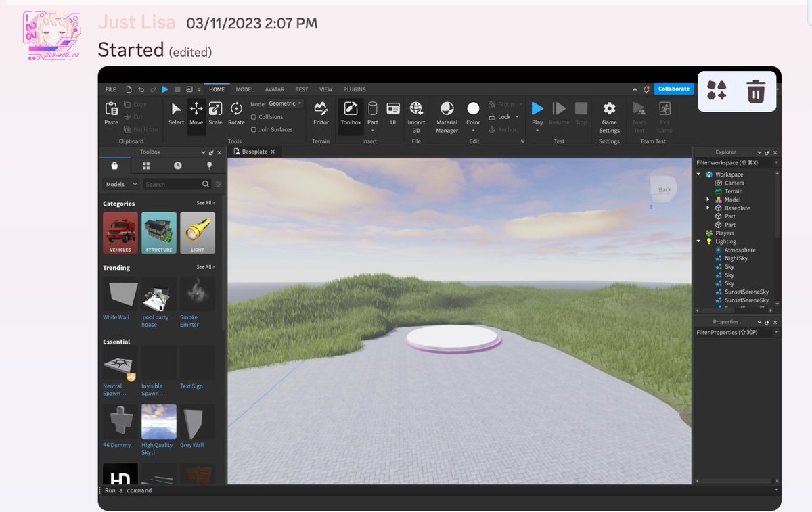Click the apps shapes icon on the image overlay

click(717, 91)
